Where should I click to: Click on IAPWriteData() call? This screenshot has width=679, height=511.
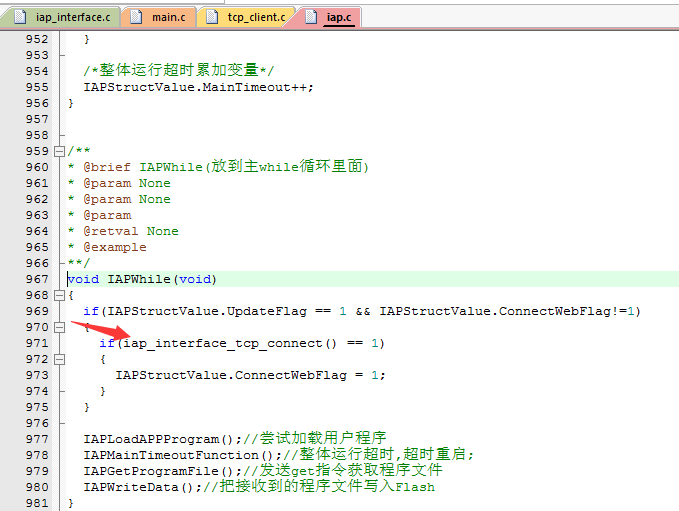pos(142,487)
